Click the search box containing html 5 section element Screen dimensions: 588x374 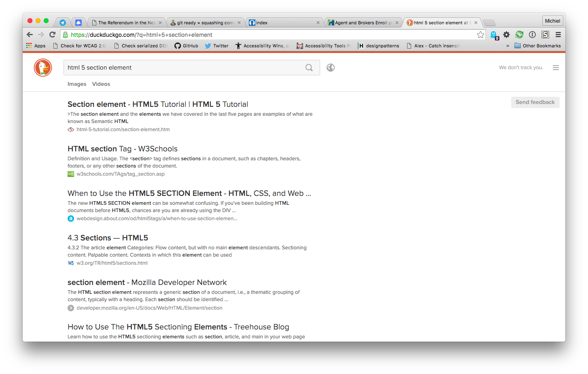[184, 68]
